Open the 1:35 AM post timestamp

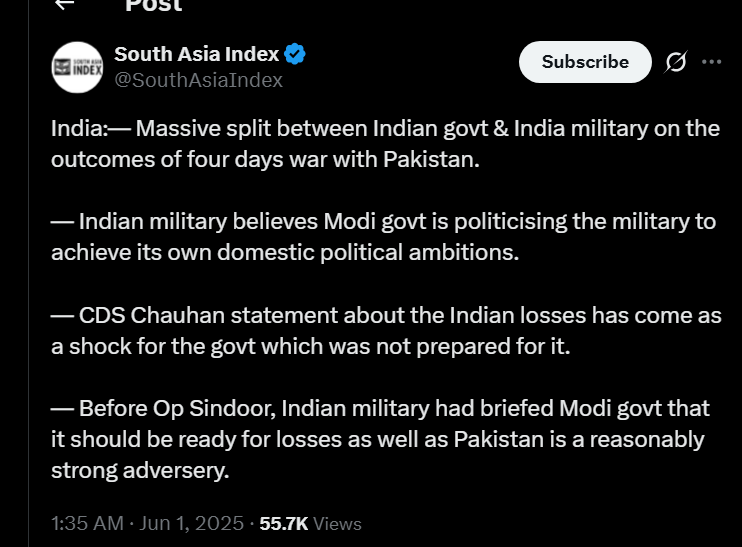pyautogui.click(x=87, y=523)
